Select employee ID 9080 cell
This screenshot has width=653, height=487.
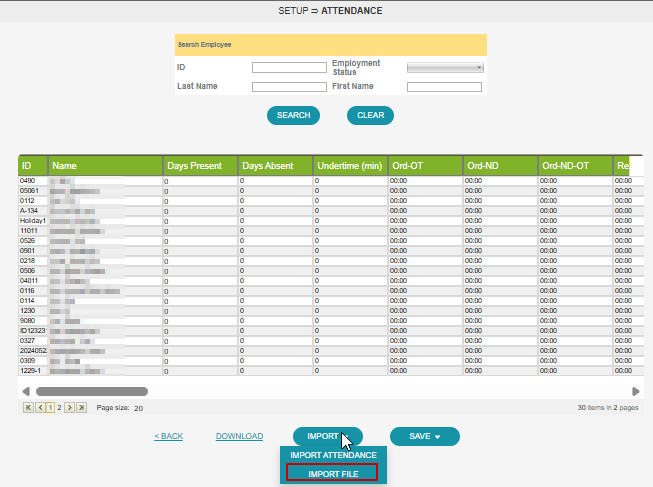(x=33, y=321)
